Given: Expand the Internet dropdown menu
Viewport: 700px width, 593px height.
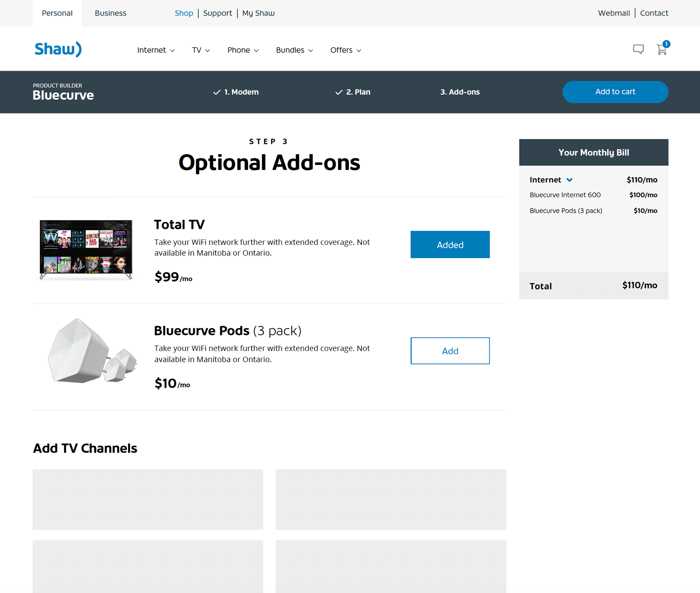Looking at the screenshot, I should (156, 50).
